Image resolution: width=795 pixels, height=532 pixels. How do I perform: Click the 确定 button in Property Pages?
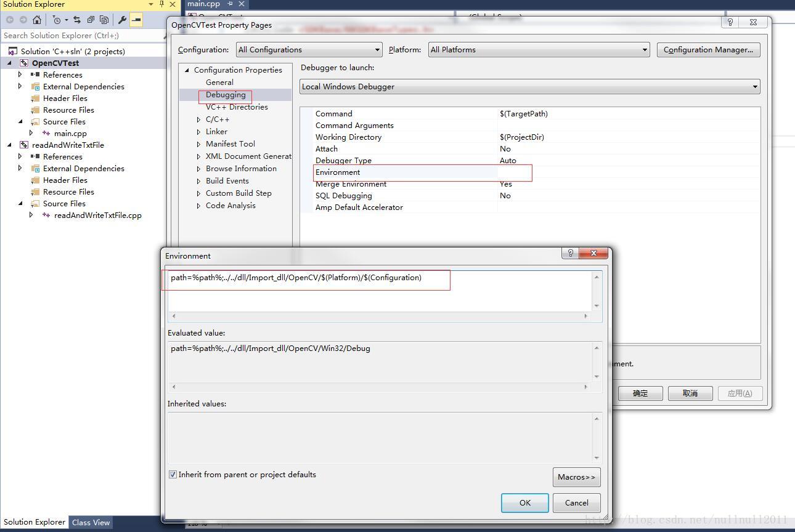point(640,393)
